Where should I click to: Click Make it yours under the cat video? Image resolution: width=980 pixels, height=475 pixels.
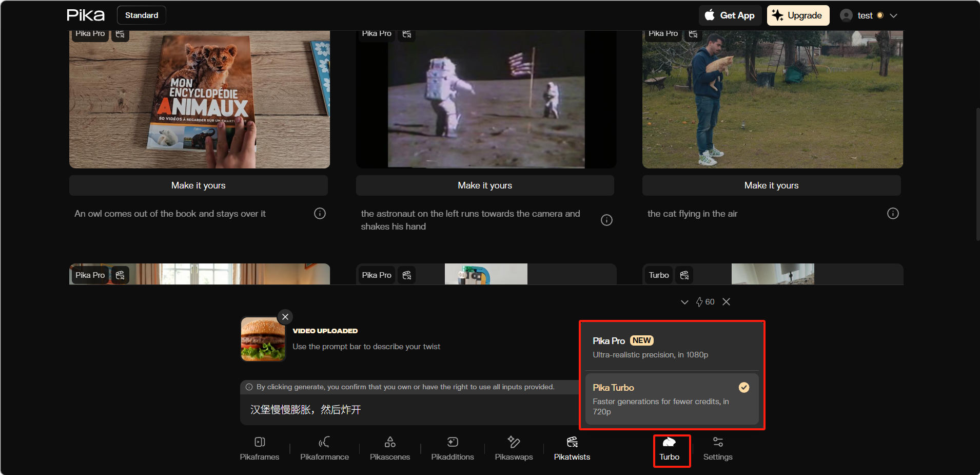(x=772, y=185)
